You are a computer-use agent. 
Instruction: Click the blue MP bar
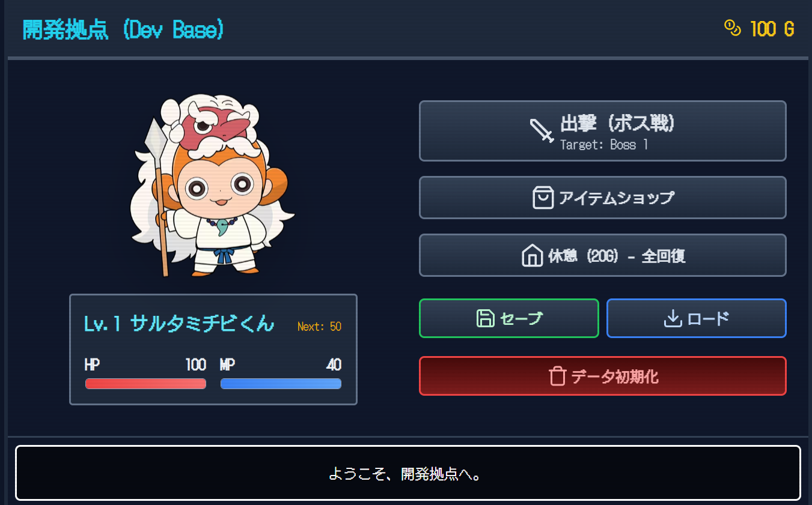[281, 384]
